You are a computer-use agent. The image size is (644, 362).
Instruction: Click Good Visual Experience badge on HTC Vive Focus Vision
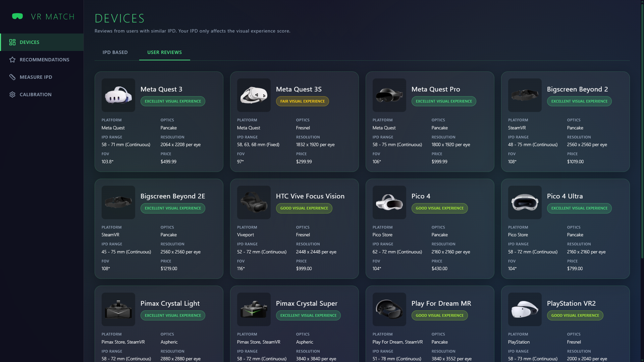point(304,208)
